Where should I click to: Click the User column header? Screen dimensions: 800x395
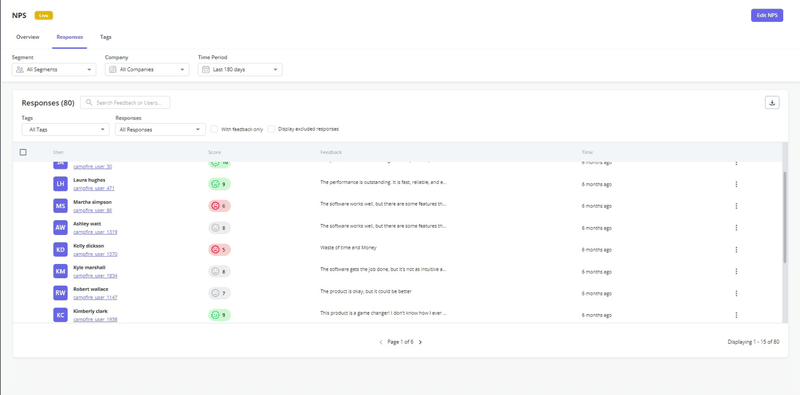click(x=58, y=152)
